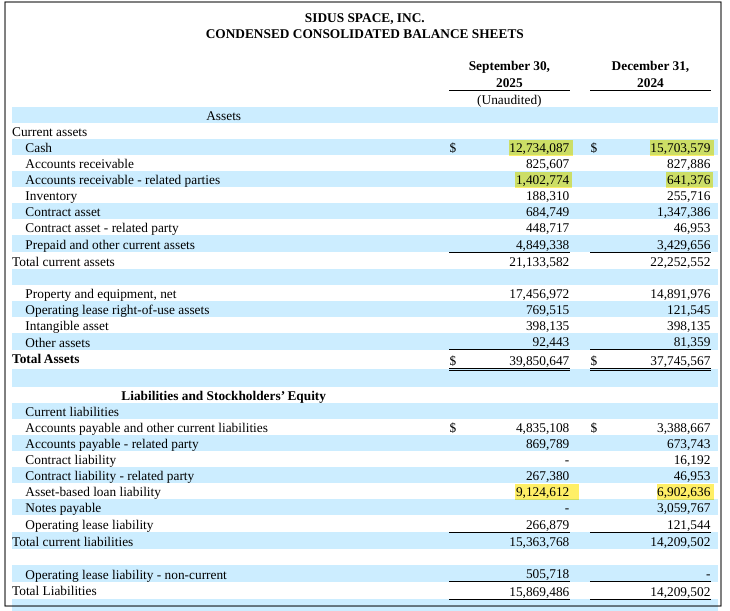This screenshot has width=730, height=611.
Task: Click 'Operating lease liability - non-current' label
Action: [x=126, y=575]
